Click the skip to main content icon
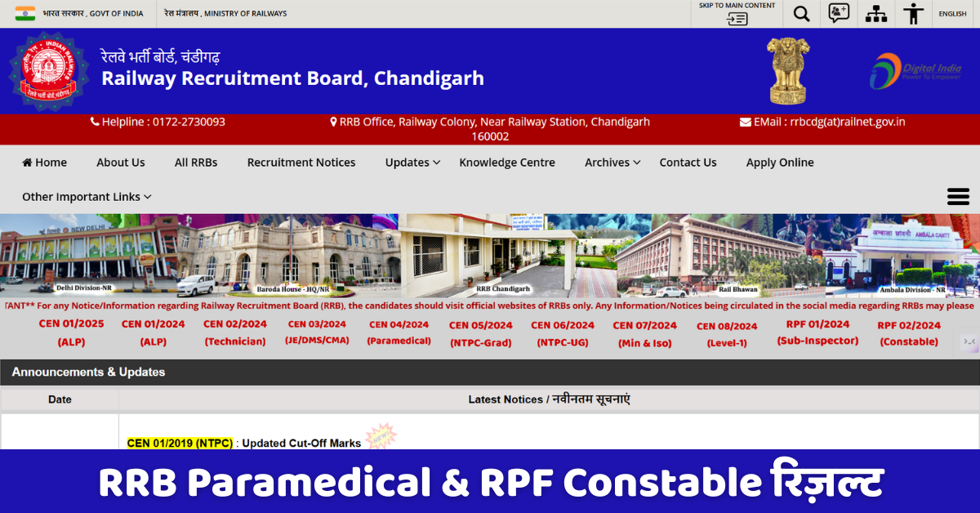980x513 pixels. click(737, 19)
